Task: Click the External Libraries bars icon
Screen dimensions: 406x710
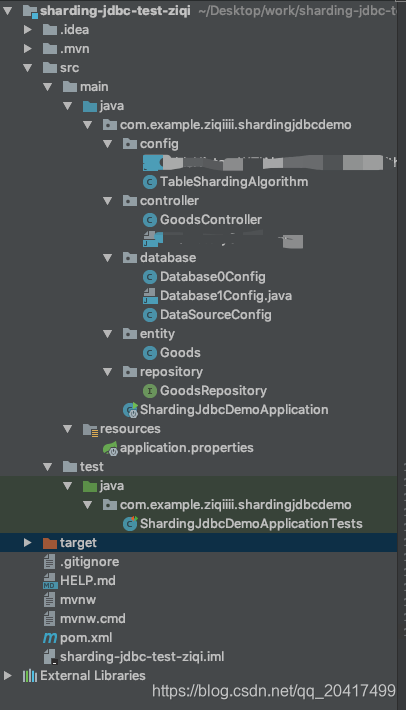Action: tap(30, 676)
